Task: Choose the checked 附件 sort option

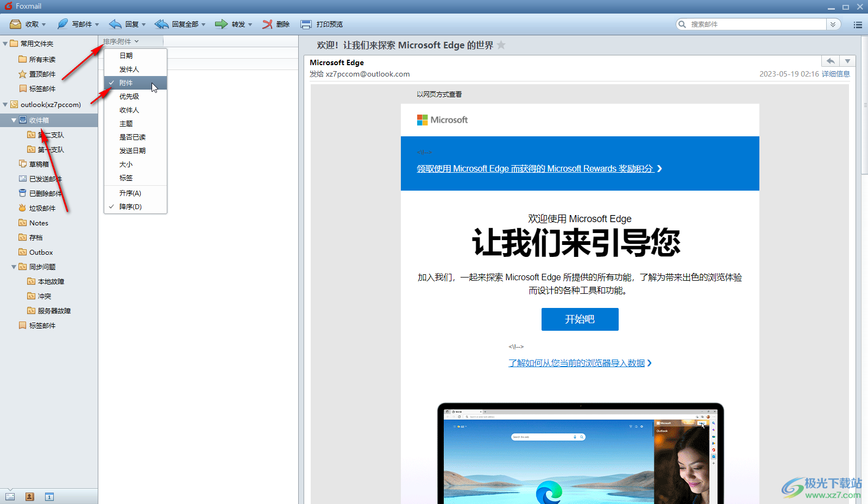Action: point(126,83)
